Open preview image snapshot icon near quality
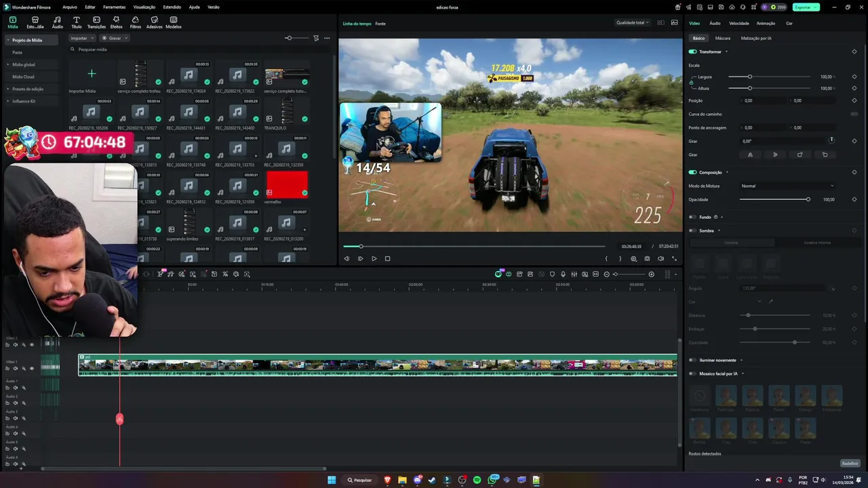 (674, 22)
